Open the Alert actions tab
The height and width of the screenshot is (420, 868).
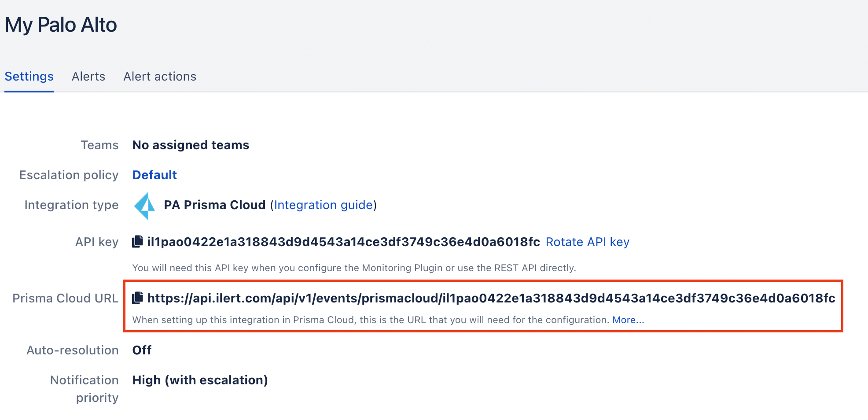coord(160,77)
